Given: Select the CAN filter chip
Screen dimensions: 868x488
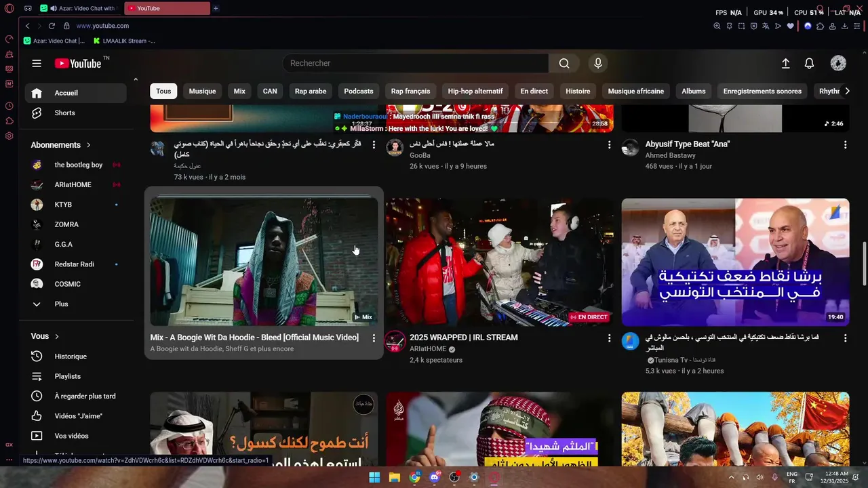Looking at the screenshot, I should point(270,91).
